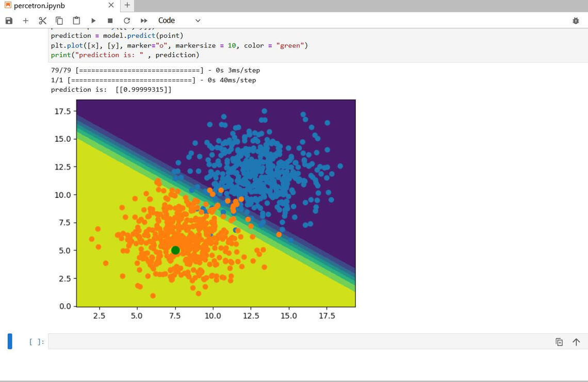Run all cells with fast-forward button
The height and width of the screenshot is (382, 588).
pyautogui.click(x=144, y=20)
